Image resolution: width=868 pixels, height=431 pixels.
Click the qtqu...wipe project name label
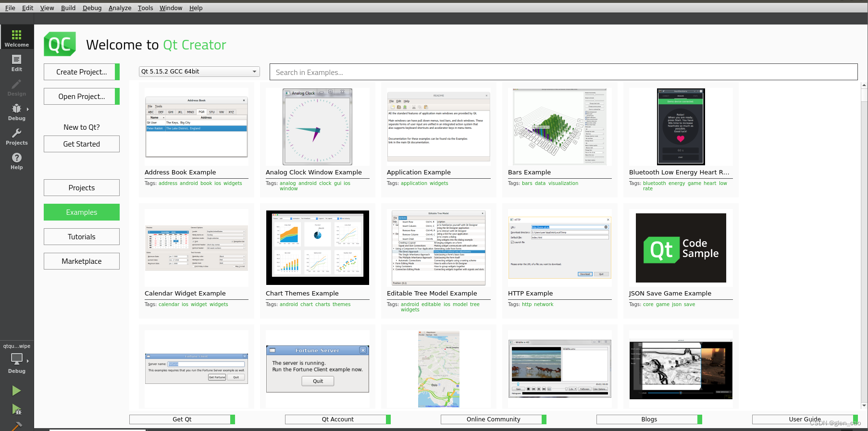point(17,346)
